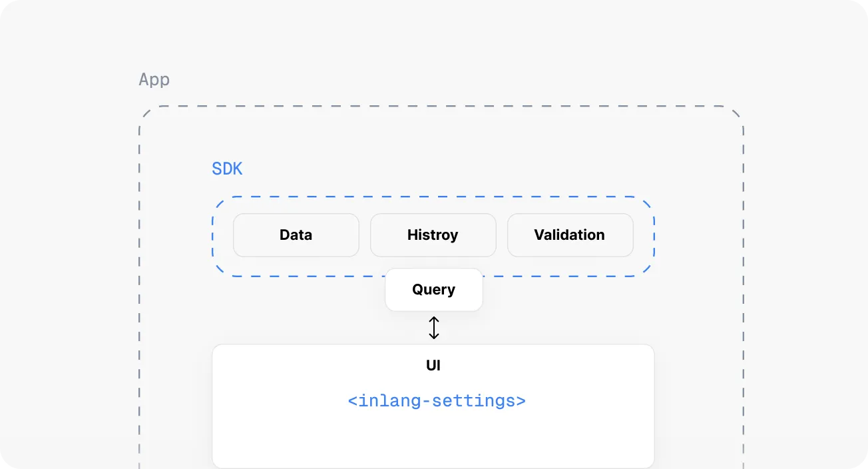
Task: Click the gray App label
Action: [154, 80]
